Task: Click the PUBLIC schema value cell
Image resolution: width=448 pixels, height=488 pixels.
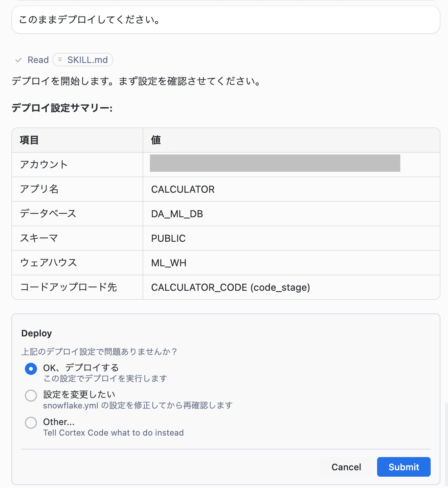Action: 292,238
